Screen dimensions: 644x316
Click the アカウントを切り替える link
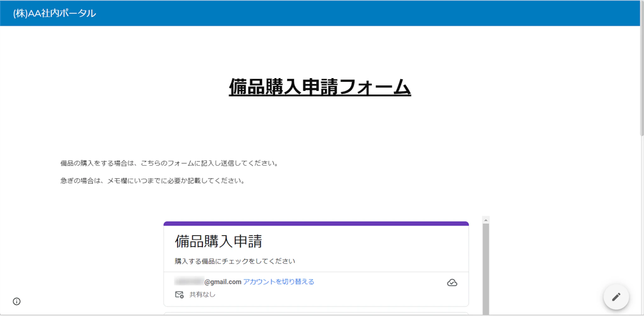point(278,282)
